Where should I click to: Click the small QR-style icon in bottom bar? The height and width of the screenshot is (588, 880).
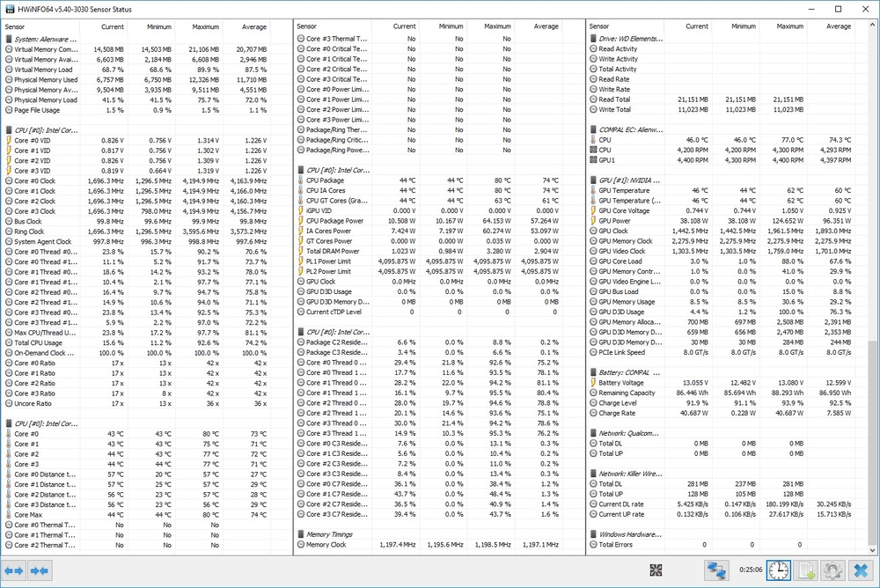(656, 570)
